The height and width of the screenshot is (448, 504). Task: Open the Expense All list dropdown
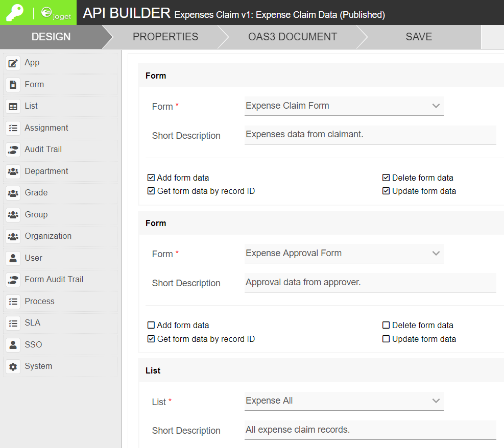click(x=344, y=401)
